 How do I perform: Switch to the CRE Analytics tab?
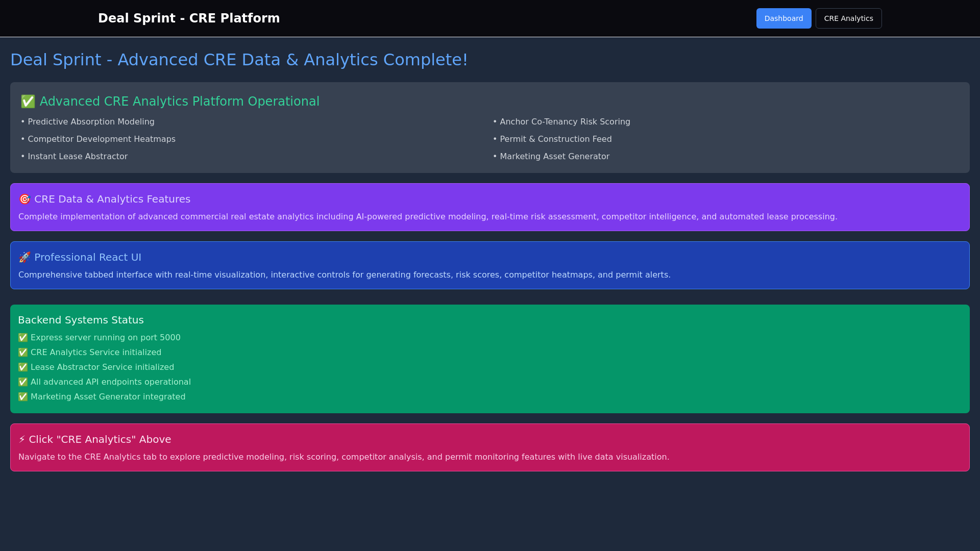click(x=848, y=18)
